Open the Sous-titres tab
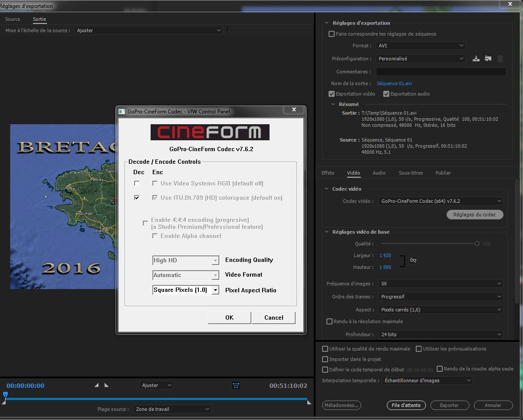523x420 pixels. coord(411,173)
